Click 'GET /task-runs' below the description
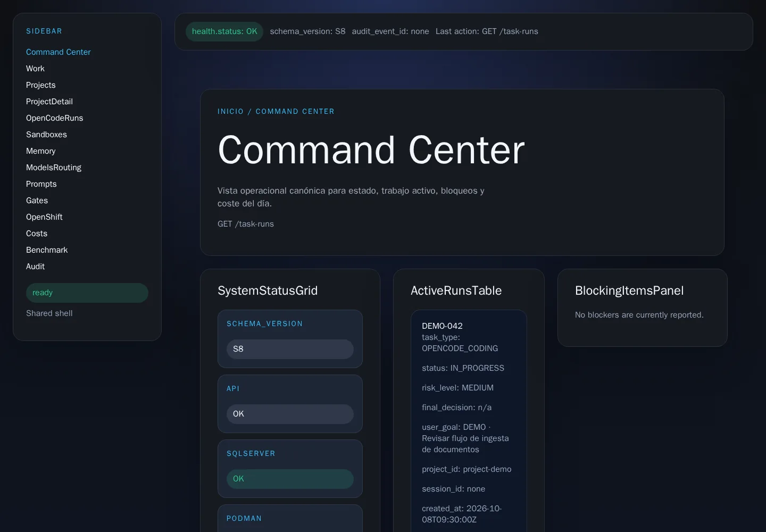 click(246, 224)
